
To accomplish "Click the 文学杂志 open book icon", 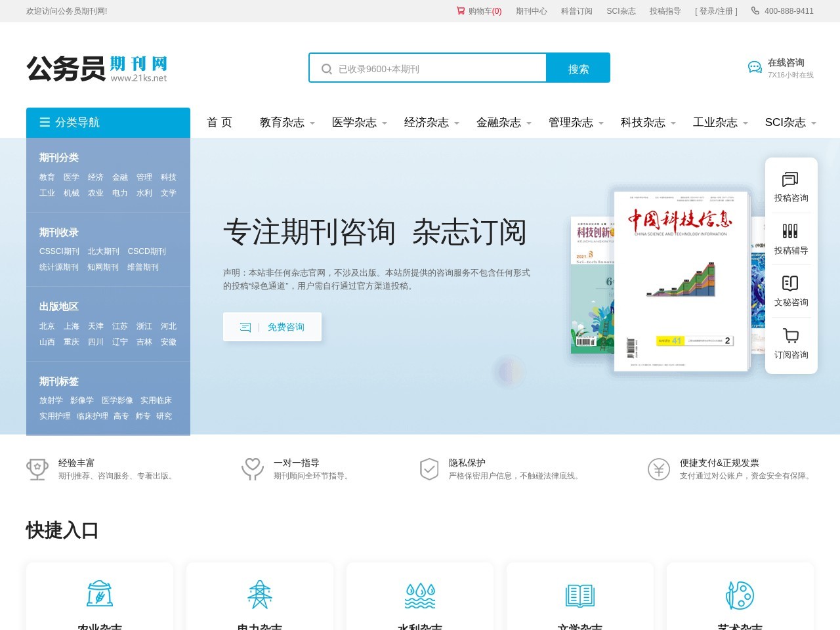I will pyautogui.click(x=579, y=594).
